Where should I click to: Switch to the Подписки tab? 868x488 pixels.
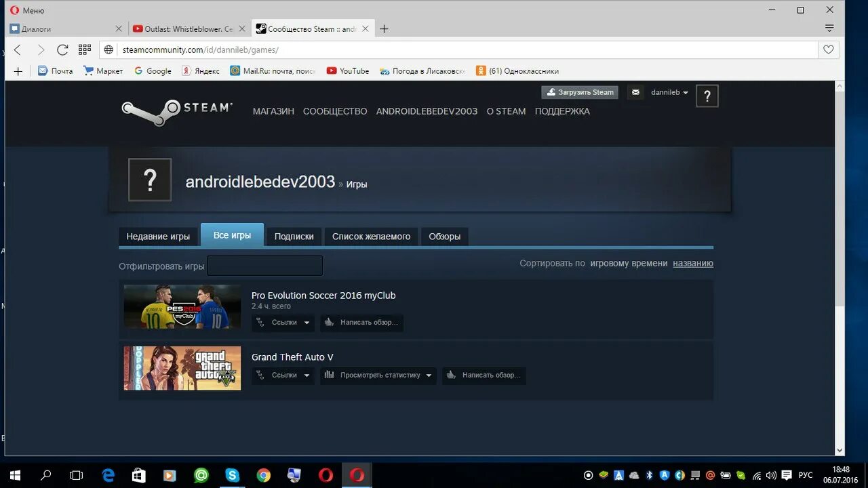click(294, 236)
